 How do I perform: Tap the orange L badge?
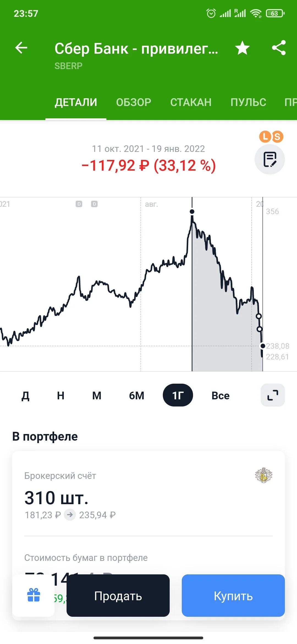265,136
